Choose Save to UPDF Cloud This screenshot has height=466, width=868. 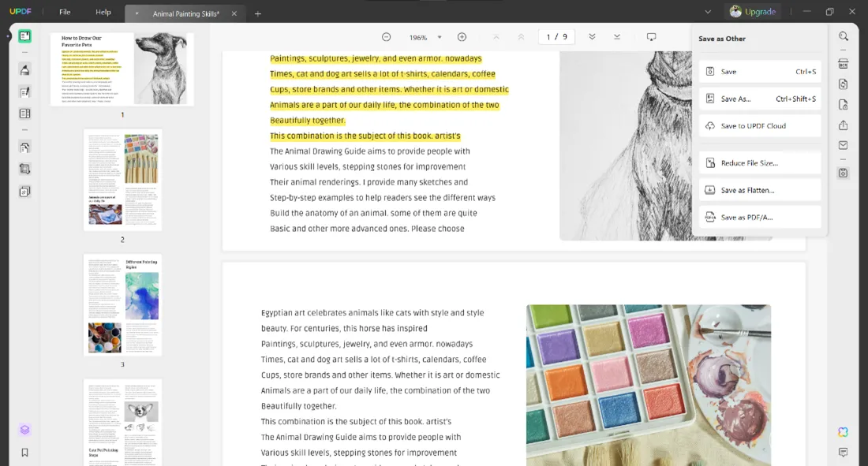tap(759, 125)
